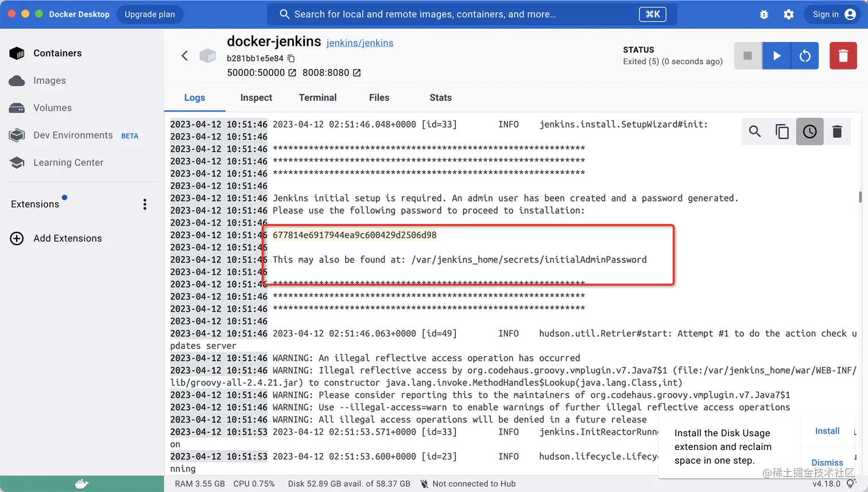Toggle log timestamps clock icon
The image size is (868, 492).
click(809, 131)
